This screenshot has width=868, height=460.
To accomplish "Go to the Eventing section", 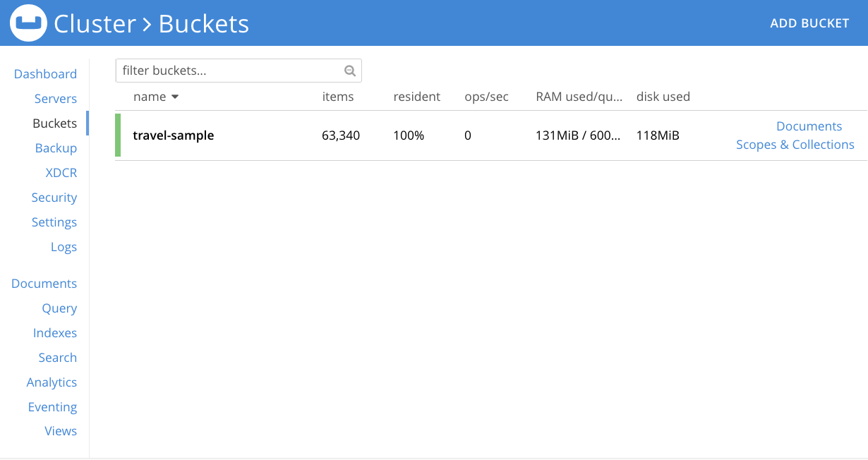I will click(x=52, y=406).
